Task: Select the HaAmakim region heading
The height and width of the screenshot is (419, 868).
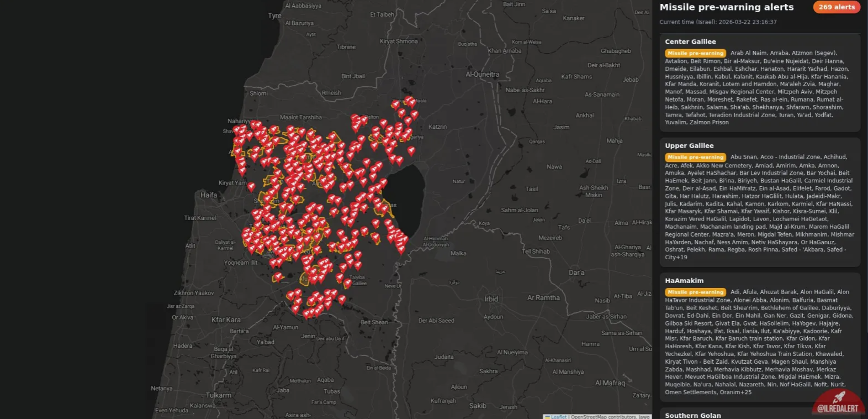Action: coord(684,280)
